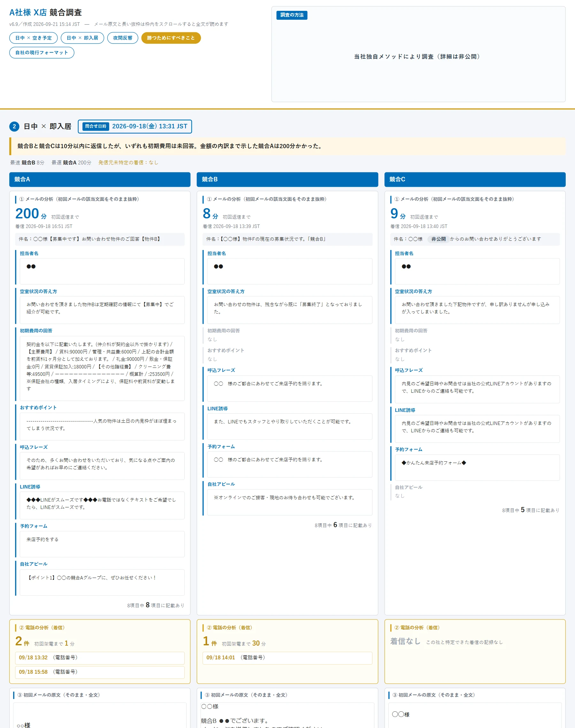Image resolution: width=575 pixels, height=728 pixels.
Task: Click the page title A社様 X店 競合調査
Action: click(x=45, y=12)
